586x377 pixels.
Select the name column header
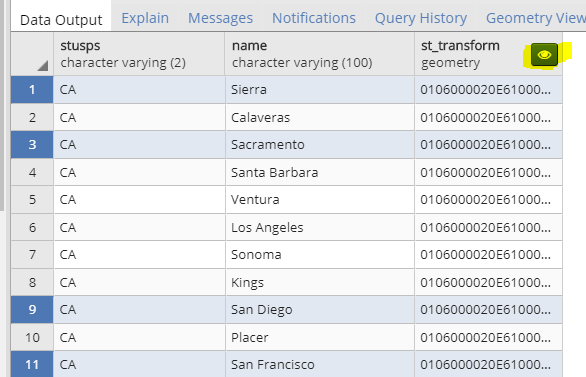320,54
